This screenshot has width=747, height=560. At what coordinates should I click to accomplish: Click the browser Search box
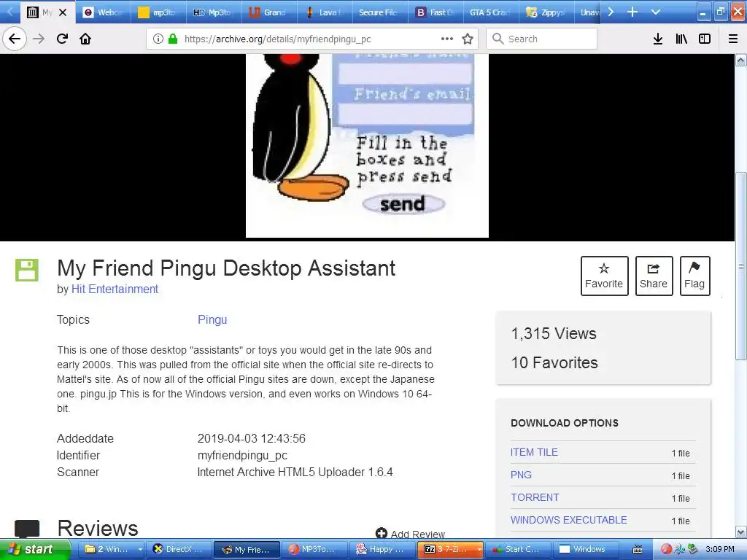[x=542, y=39]
